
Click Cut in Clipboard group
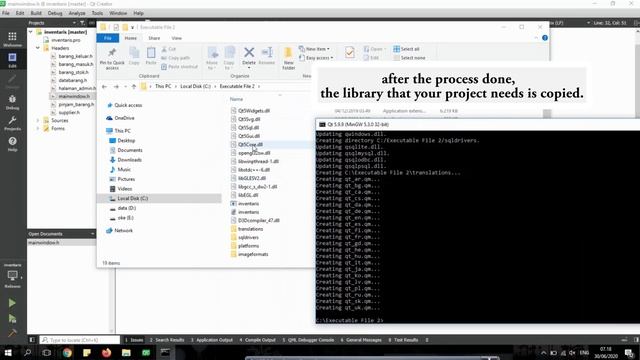(169, 49)
